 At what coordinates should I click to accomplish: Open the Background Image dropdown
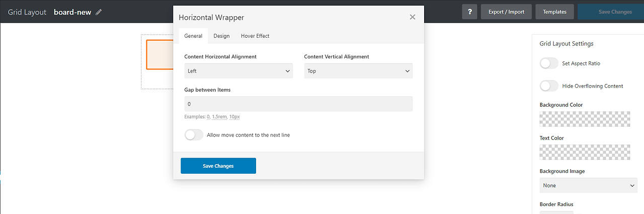point(588,185)
